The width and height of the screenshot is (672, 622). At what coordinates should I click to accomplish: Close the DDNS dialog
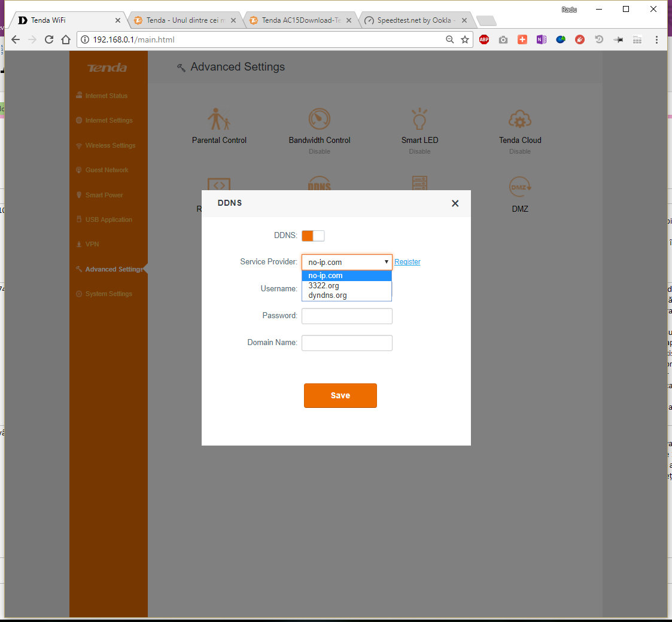coord(455,203)
